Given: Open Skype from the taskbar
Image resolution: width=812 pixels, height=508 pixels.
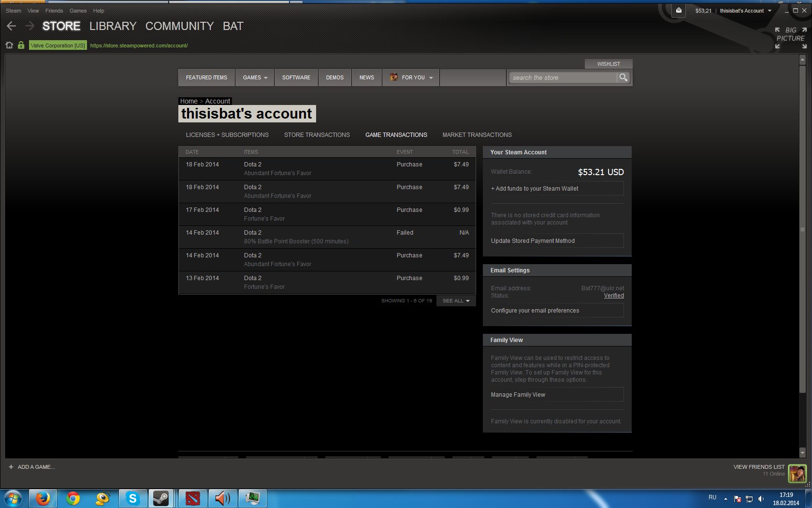Looking at the screenshot, I should click(132, 498).
